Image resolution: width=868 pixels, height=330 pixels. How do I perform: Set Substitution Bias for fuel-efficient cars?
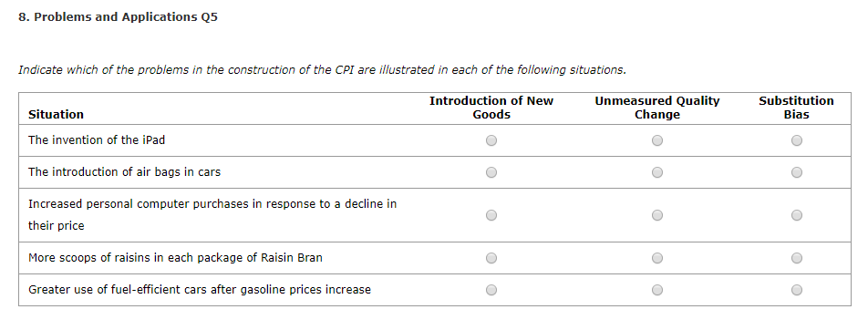click(x=797, y=290)
